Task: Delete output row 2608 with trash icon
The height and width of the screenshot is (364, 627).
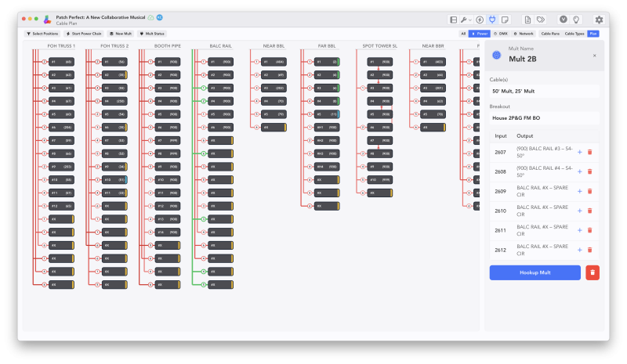Action: (589, 171)
